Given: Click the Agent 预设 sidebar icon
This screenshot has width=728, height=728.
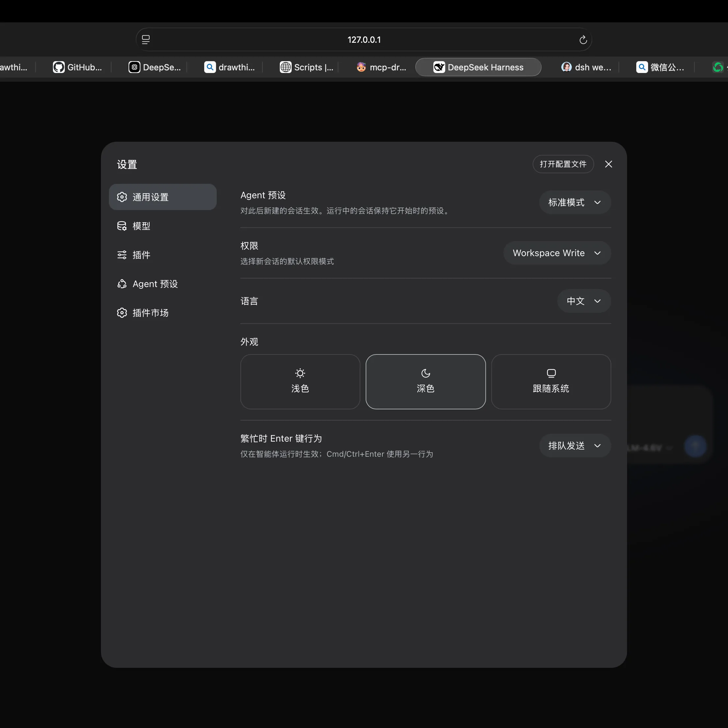Looking at the screenshot, I should click(x=122, y=284).
